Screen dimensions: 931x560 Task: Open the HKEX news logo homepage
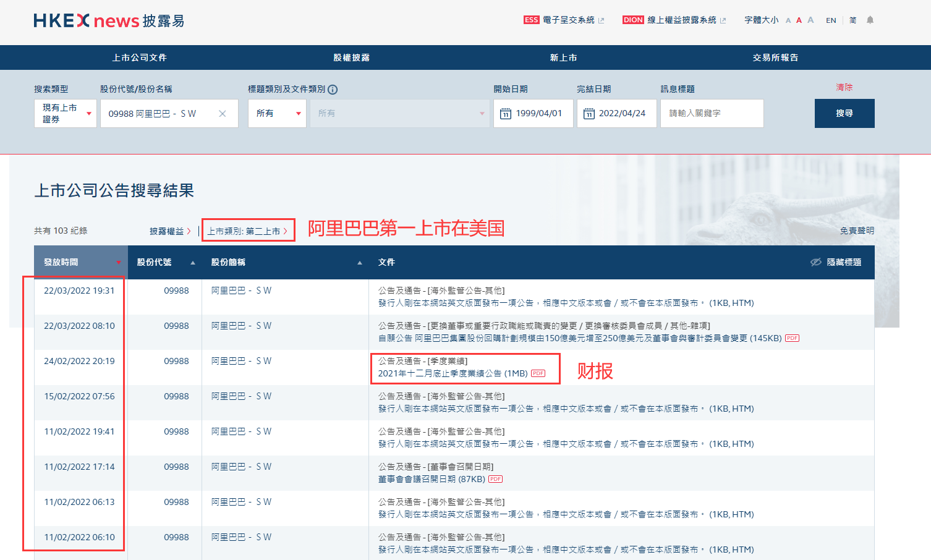109,20
